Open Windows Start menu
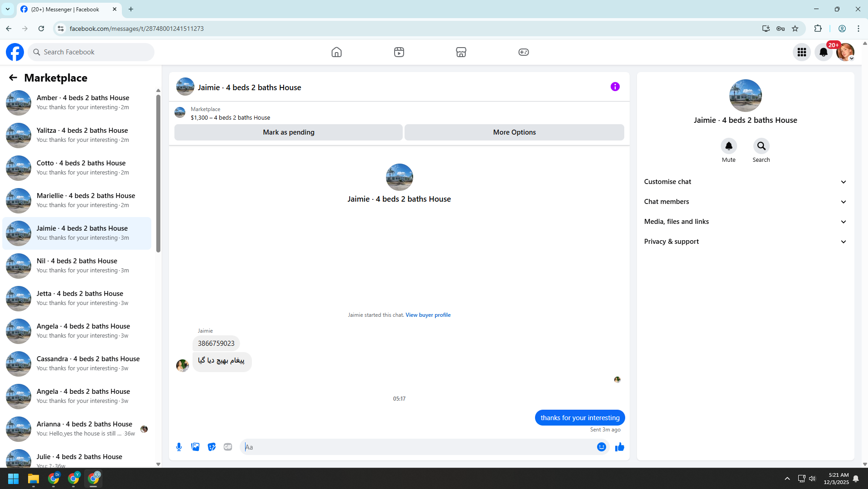 pyautogui.click(x=13, y=479)
